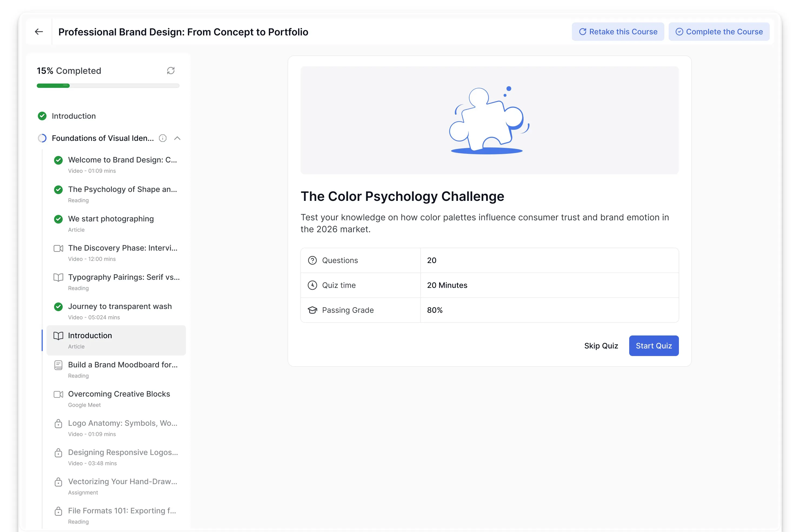The image size is (800, 532).
Task: Click The Color Psychology Challenge heading
Action: point(402,196)
